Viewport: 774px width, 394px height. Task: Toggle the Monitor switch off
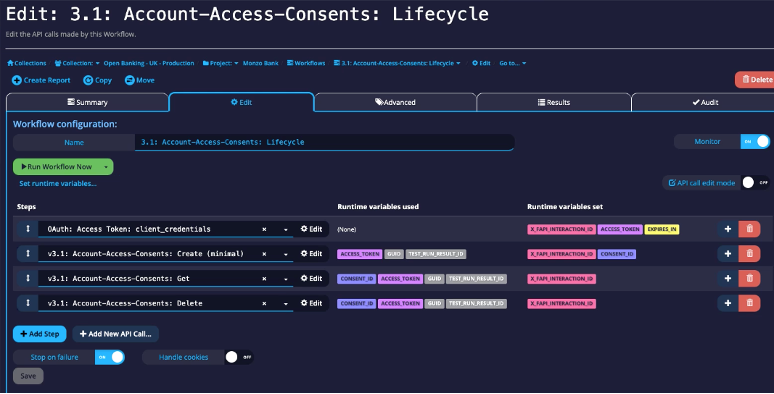click(755, 141)
